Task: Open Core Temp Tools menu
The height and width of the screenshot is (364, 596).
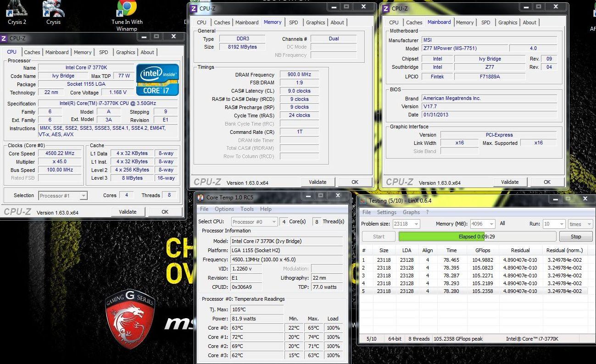Action: tap(247, 209)
